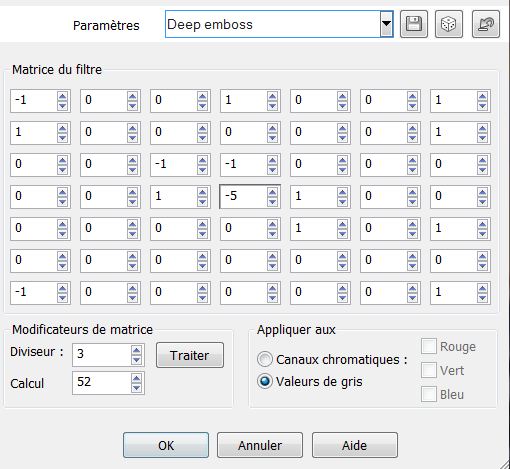Increase the Diviseur value with up arrow

click(x=136, y=350)
